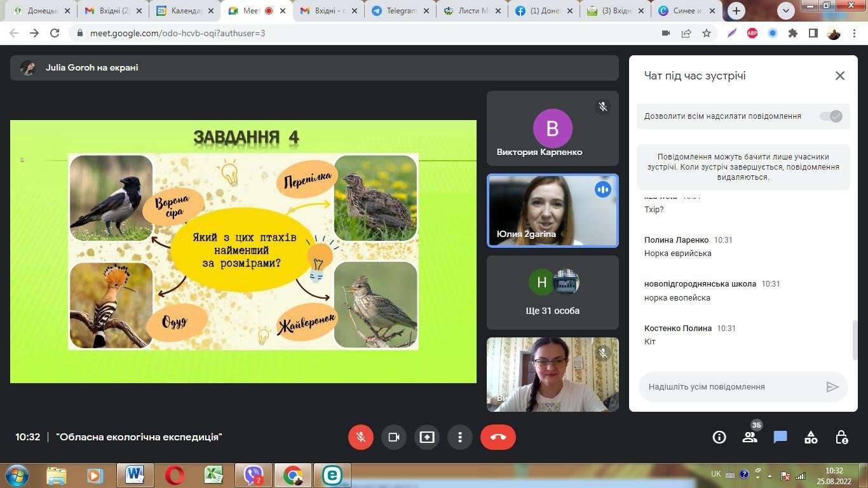Go forward in browser history
868x488 pixels.
click(34, 33)
